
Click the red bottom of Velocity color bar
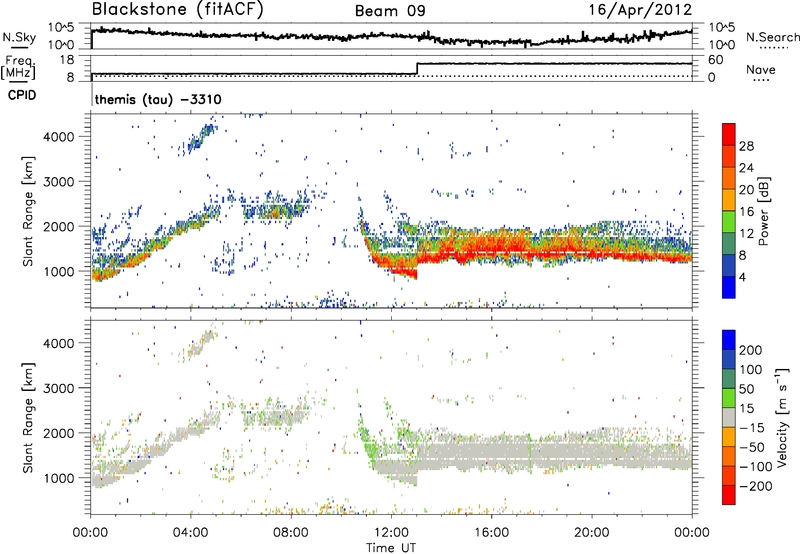(729, 495)
